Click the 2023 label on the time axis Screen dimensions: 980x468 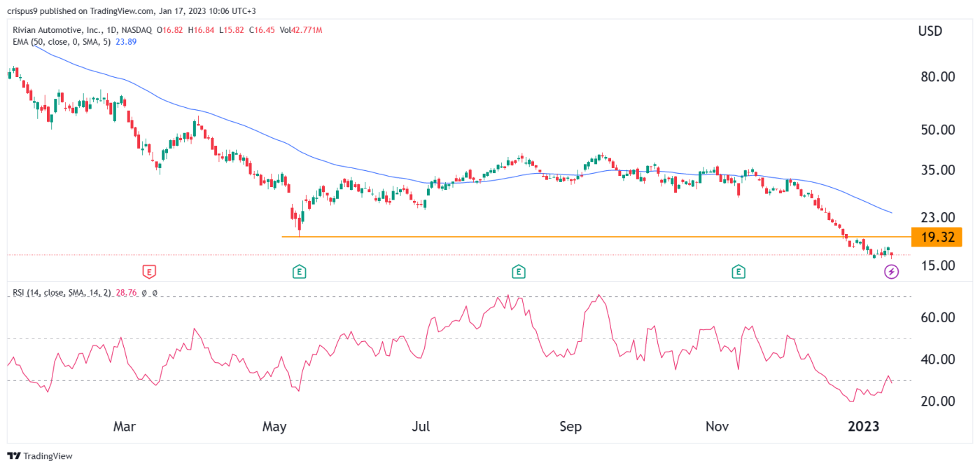(x=862, y=426)
